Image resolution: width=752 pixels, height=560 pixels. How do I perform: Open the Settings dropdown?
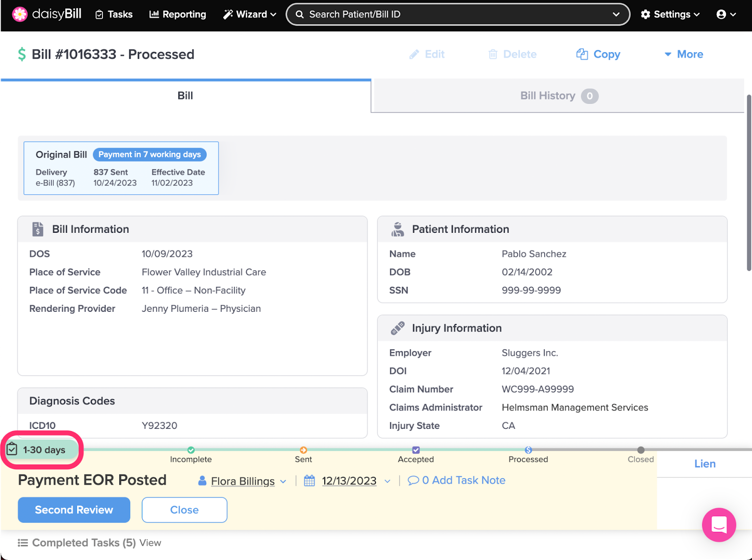[670, 15]
